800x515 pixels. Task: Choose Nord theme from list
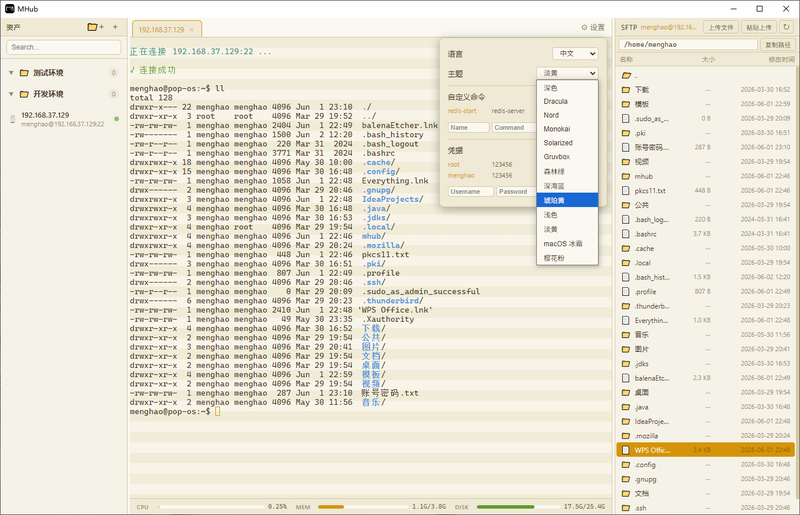(x=567, y=115)
